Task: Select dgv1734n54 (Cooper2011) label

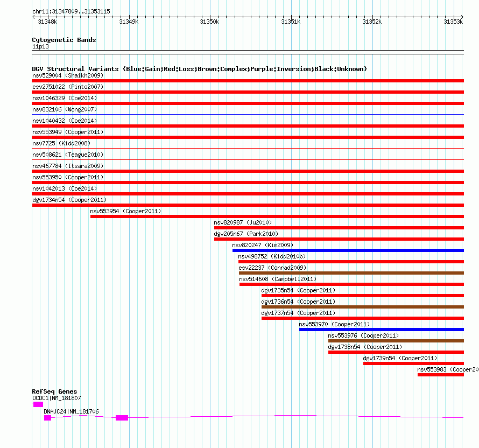Action: (69, 200)
